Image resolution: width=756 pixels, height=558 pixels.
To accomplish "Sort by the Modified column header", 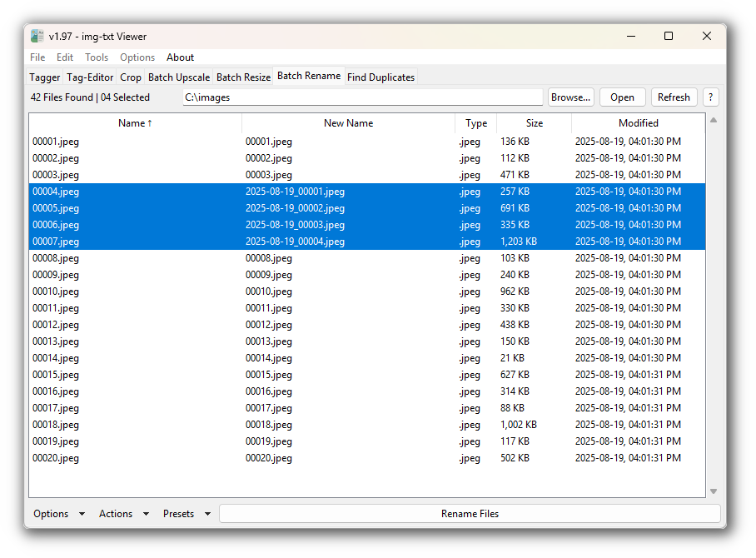I will pyautogui.click(x=639, y=123).
